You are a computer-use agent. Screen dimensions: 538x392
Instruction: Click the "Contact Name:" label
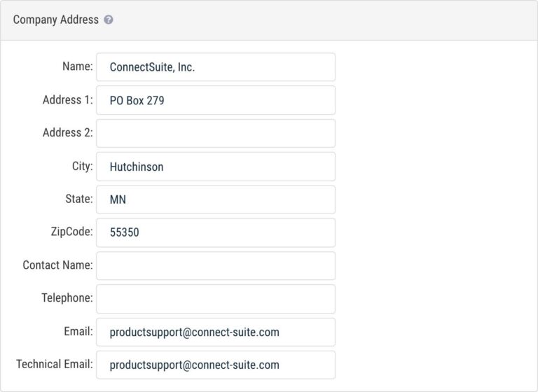click(57, 265)
